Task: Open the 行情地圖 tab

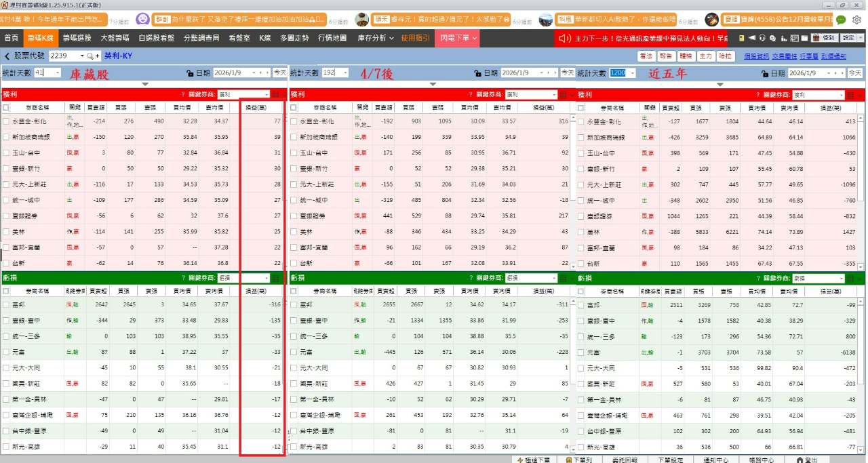Action: click(x=332, y=38)
